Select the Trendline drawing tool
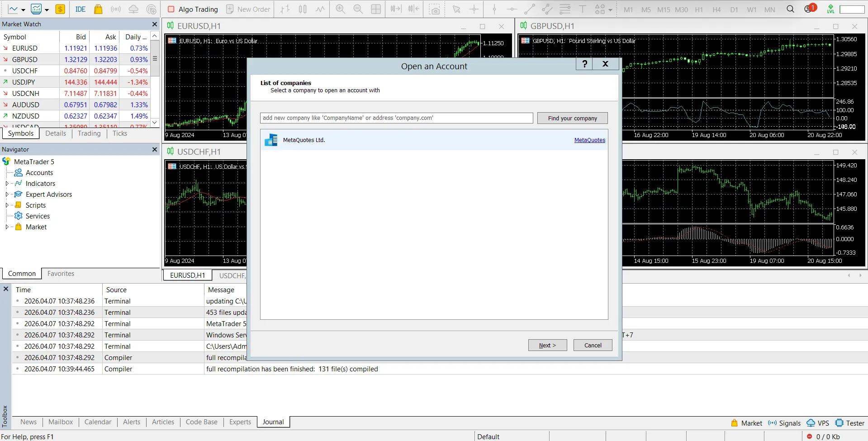868x441 pixels. point(529,9)
